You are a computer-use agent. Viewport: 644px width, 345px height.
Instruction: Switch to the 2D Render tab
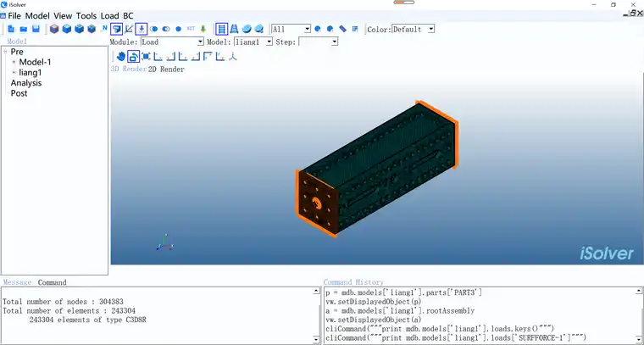pyautogui.click(x=166, y=70)
